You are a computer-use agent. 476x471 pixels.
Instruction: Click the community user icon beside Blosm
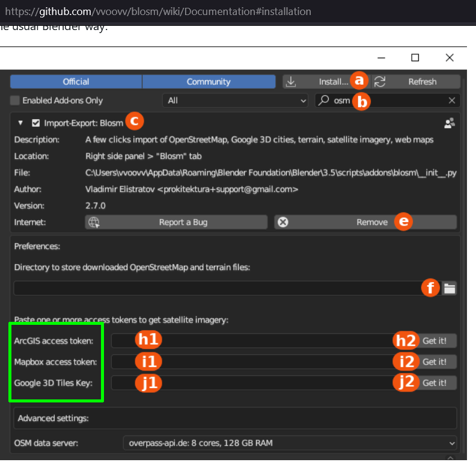pyautogui.click(x=449, y=123)
